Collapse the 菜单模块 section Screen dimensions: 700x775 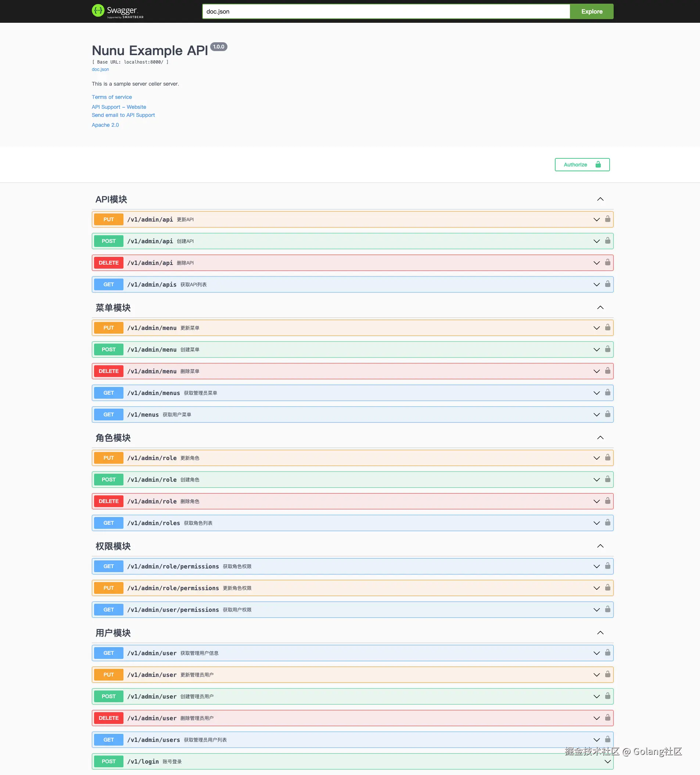tap(600, 308)
